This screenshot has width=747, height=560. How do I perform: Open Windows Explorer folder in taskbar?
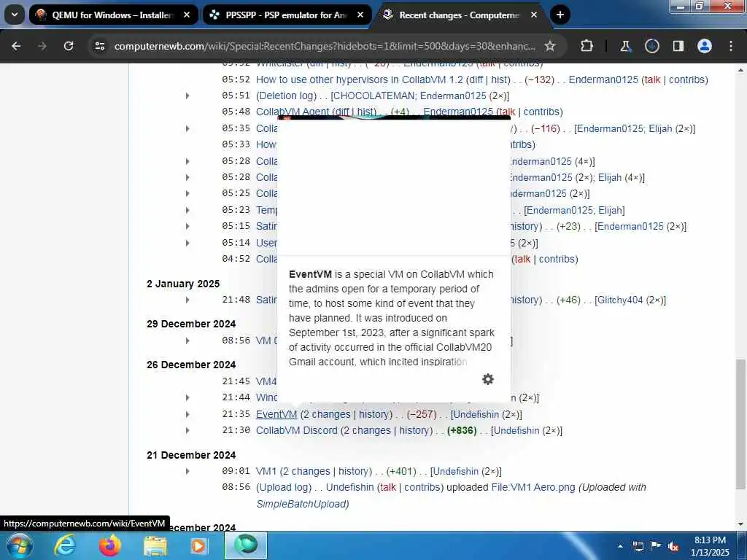click(155, 546)
